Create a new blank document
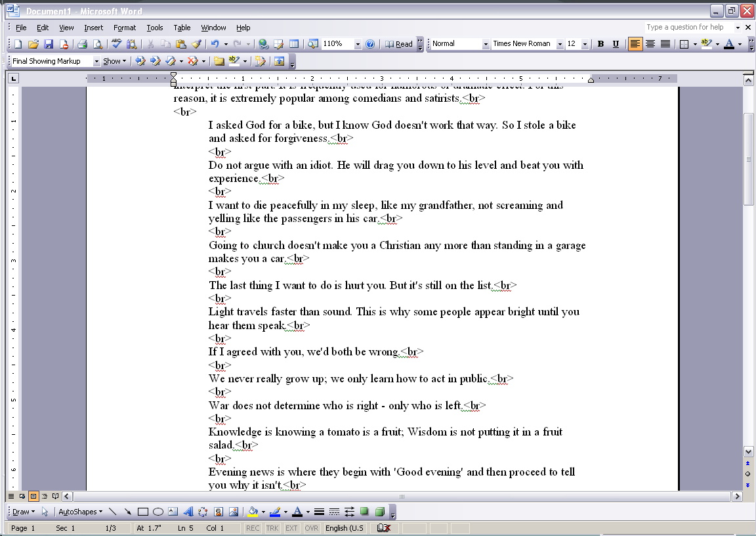This screenshot has width=756, height=536. [18, 44]
